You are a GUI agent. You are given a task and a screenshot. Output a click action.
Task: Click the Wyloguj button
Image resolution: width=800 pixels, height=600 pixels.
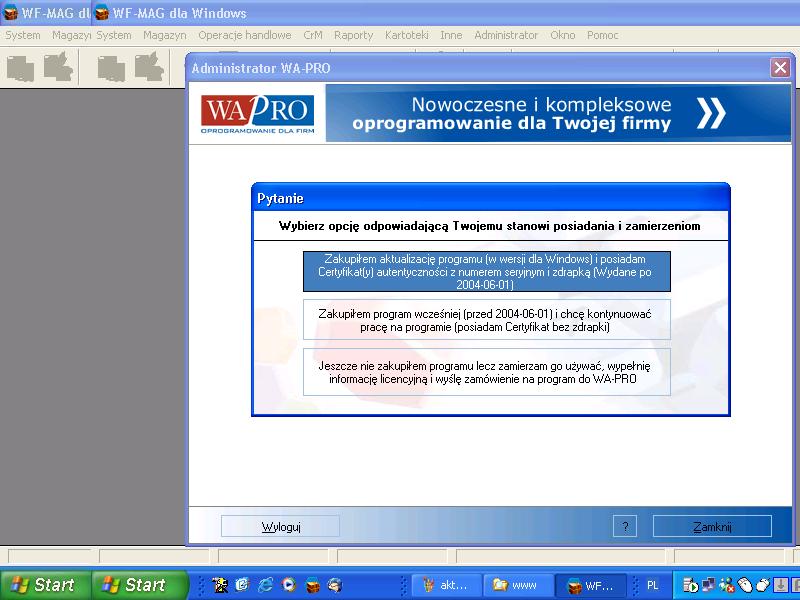click(x=280, y=526)
